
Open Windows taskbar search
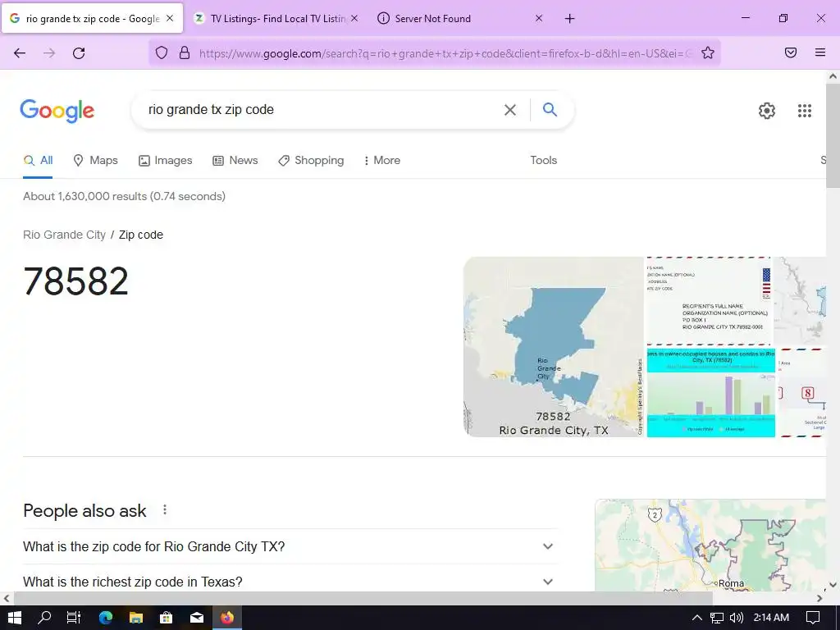pyautogui.click(x=44, y=618)
